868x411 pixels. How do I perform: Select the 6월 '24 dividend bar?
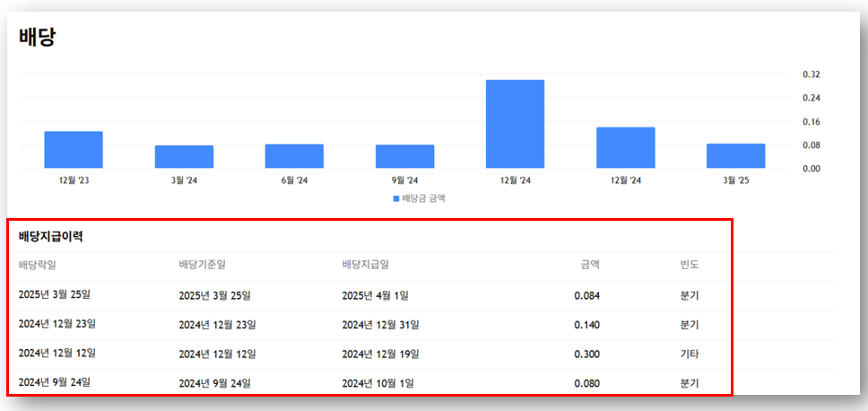click(294, 156)
